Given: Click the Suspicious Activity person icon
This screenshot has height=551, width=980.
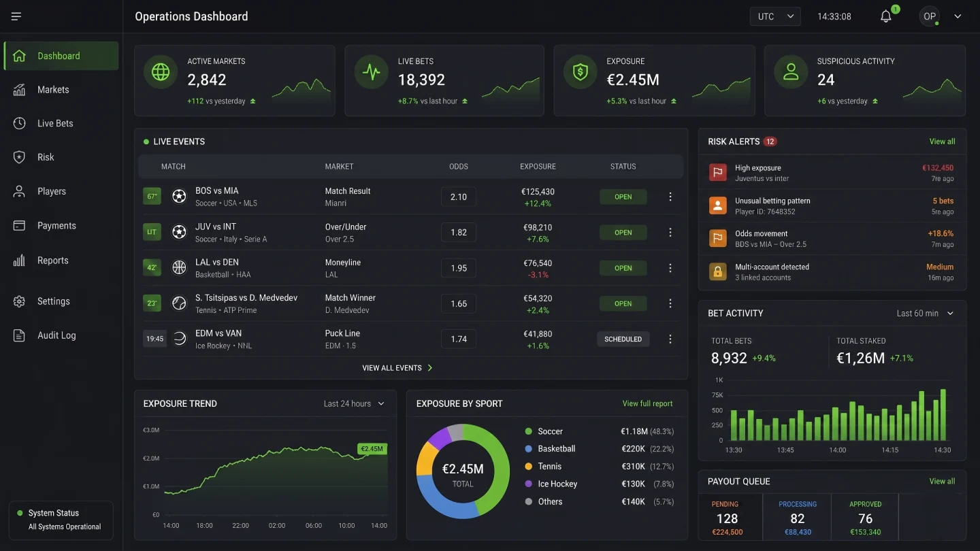Looking at the screenshot, I should tap(791, 73).
